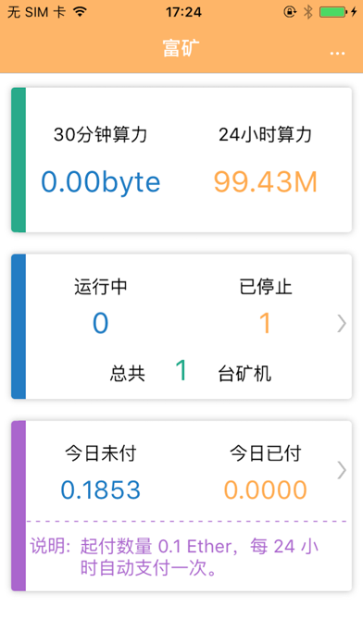Screen dimensions: 363x644
Task: Select the 已停止 count 1
Action: pos(266,323)
